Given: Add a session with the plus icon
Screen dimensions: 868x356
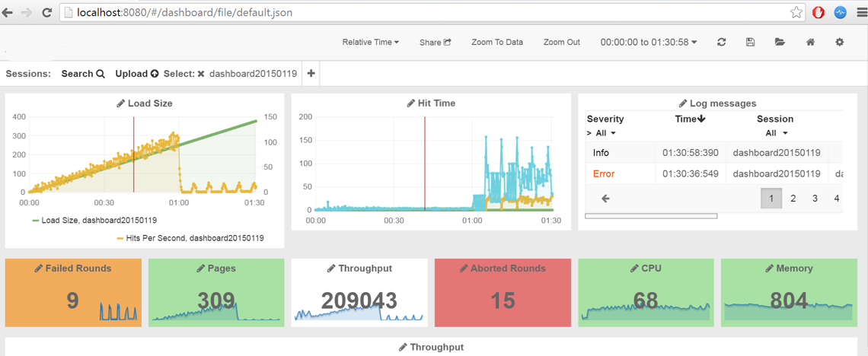Looking at the screenshot, I should 311,74.
